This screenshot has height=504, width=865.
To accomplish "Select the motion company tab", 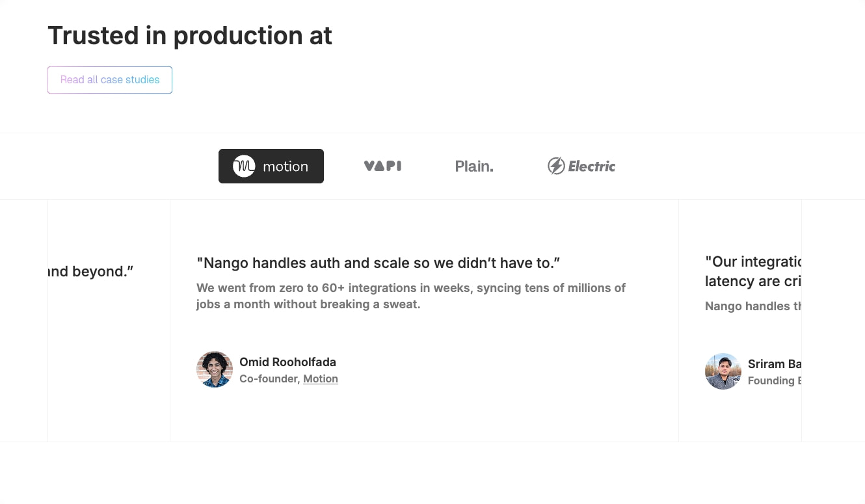I will 271,166.
